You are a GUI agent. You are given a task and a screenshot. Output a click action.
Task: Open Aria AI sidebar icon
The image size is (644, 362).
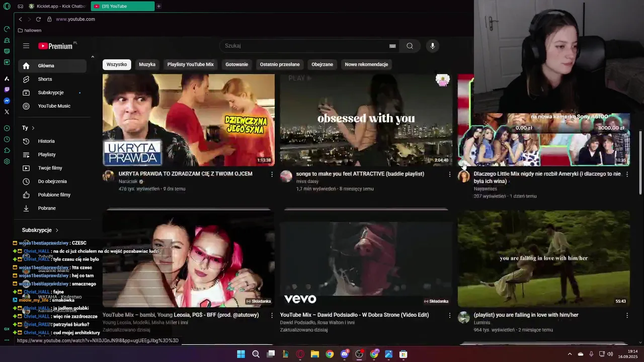[7, 78]
